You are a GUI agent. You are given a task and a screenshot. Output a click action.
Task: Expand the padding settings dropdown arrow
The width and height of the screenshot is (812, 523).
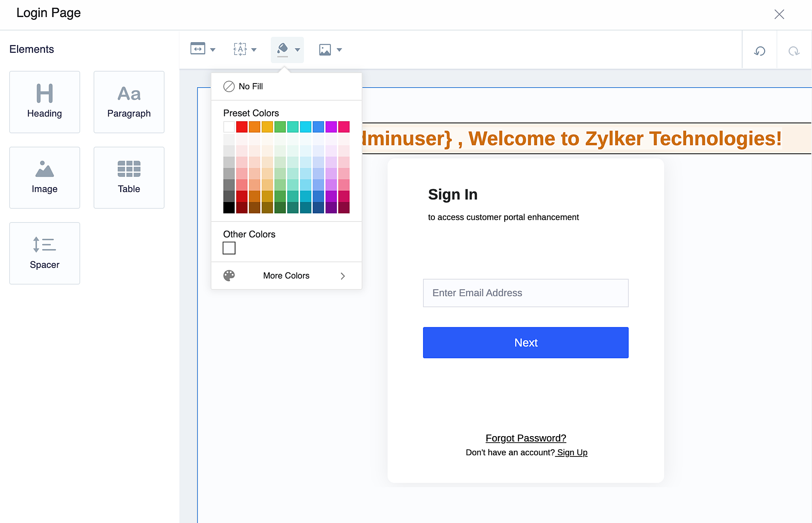[x=254, y=50]
